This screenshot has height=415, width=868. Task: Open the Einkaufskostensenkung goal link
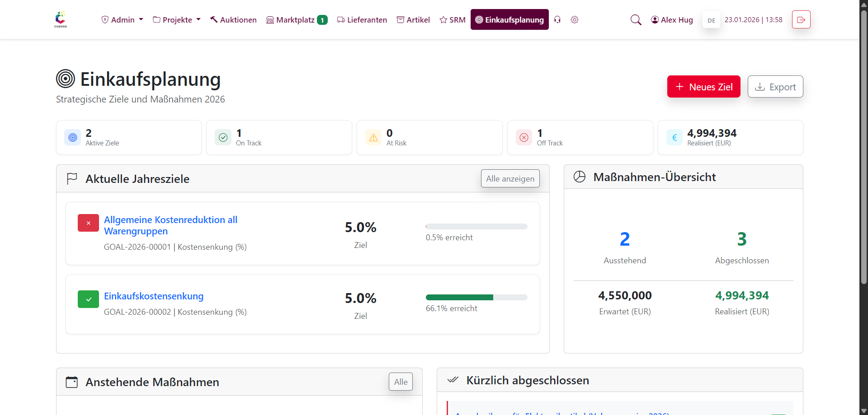154,296
